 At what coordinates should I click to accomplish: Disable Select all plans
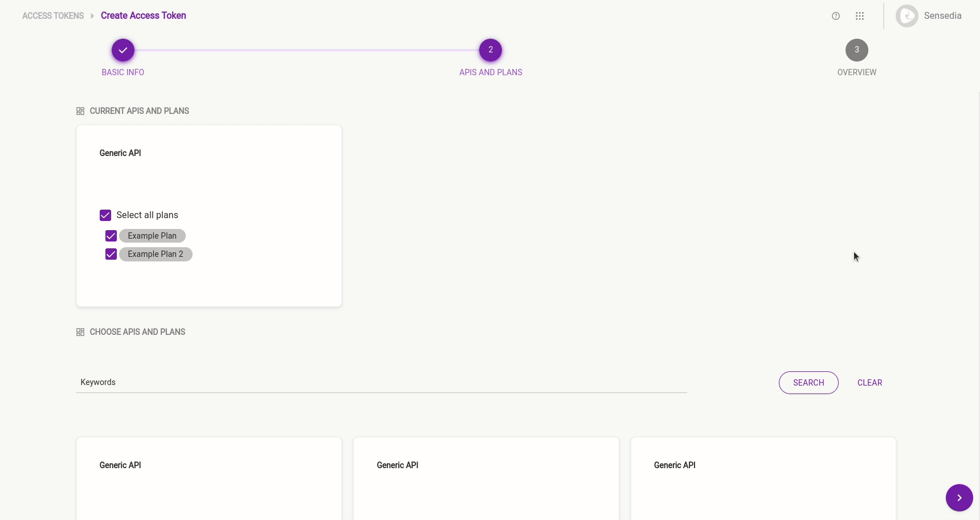click(105, 215)
